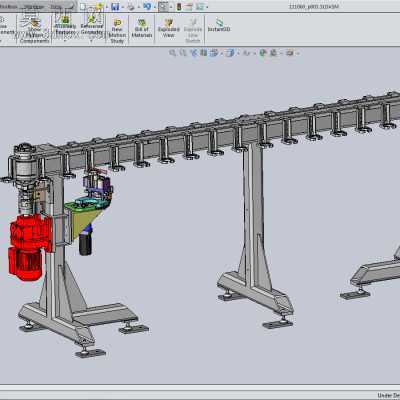
Task: Open Hide/Show Items icon
Action: pos(246,53)
